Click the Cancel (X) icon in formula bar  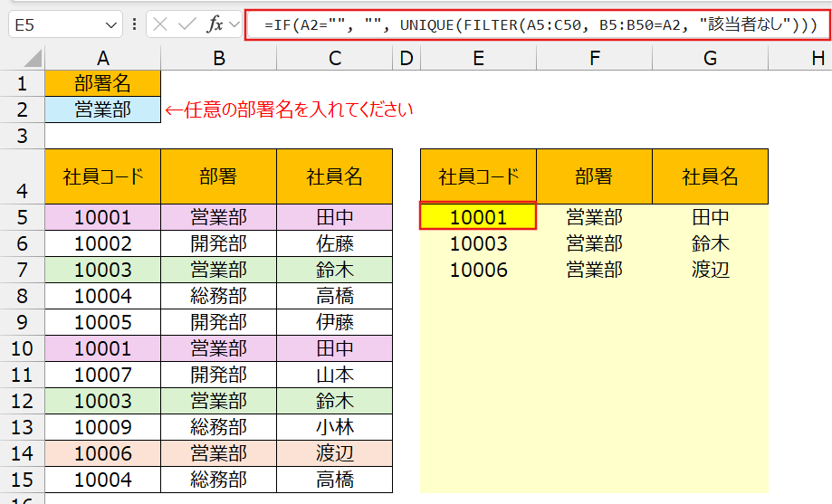[x=161, y=25]
